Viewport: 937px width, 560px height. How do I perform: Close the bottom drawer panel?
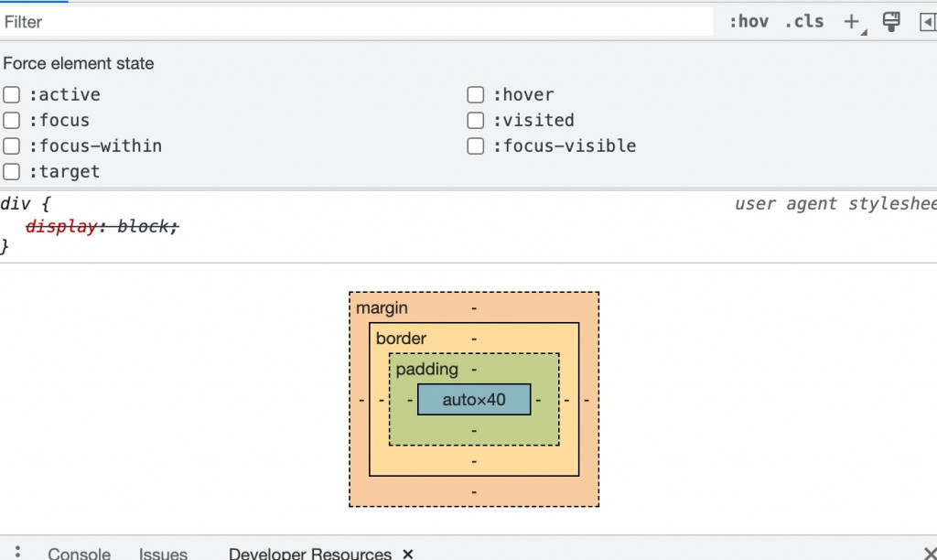(930, 554)
